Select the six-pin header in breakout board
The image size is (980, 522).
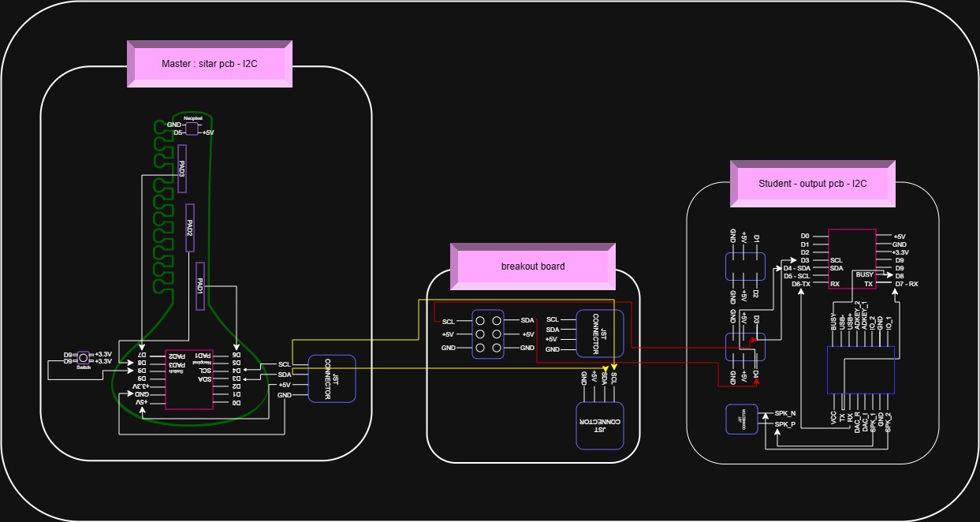[x=489, y=334]
